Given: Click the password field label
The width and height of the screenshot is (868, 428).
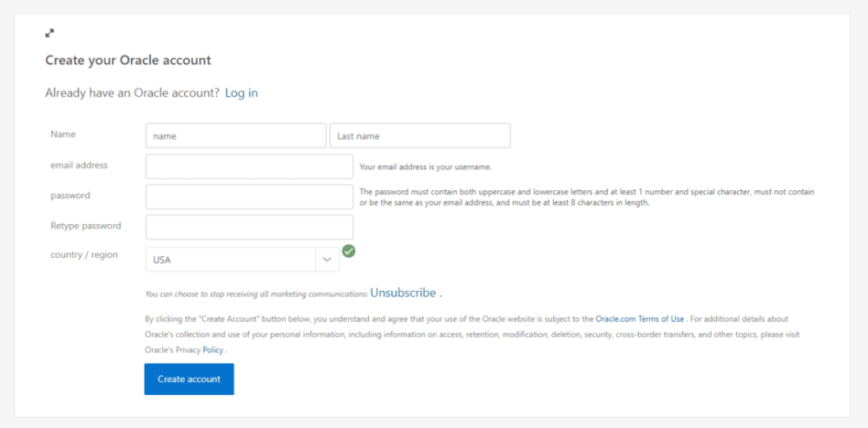Looking at the screenshot, I should (x=70, y=195).
